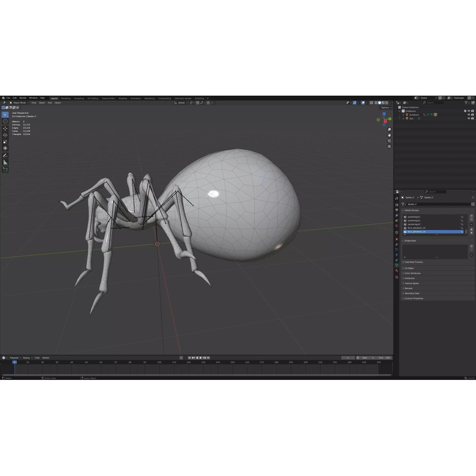Open the timeline Playback menu
The image size is (476, 476).
click(14, 358)
